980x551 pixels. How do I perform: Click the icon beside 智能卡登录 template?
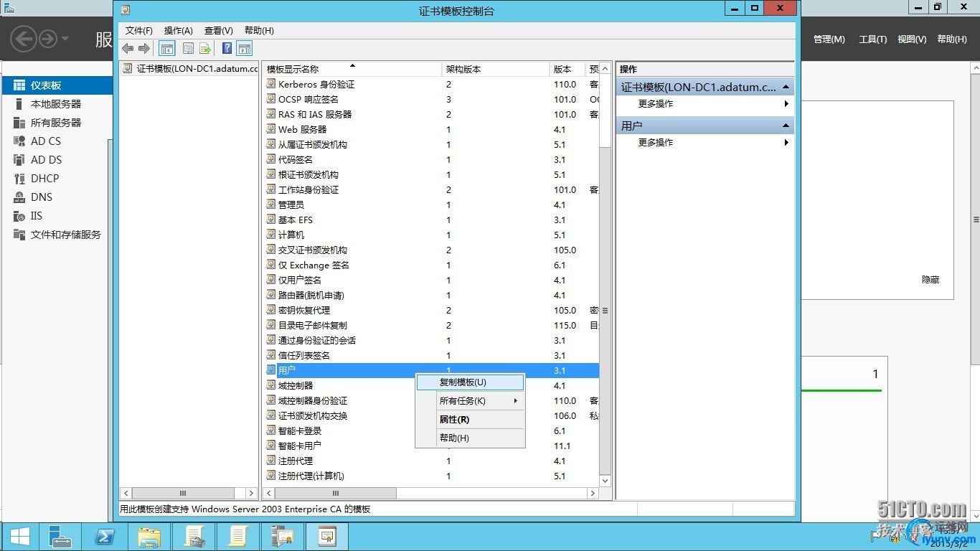[x=271, y=430]
